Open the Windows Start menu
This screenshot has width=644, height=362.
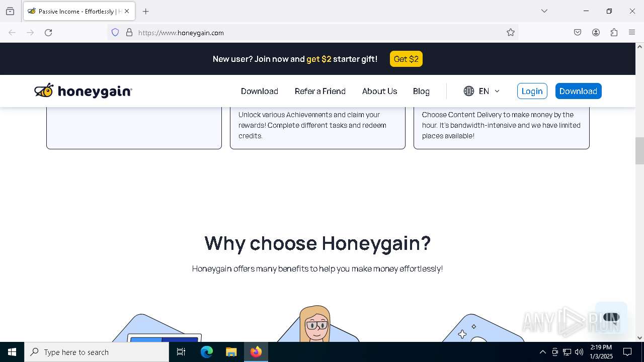pyautogui.click(x=12, y=352)
